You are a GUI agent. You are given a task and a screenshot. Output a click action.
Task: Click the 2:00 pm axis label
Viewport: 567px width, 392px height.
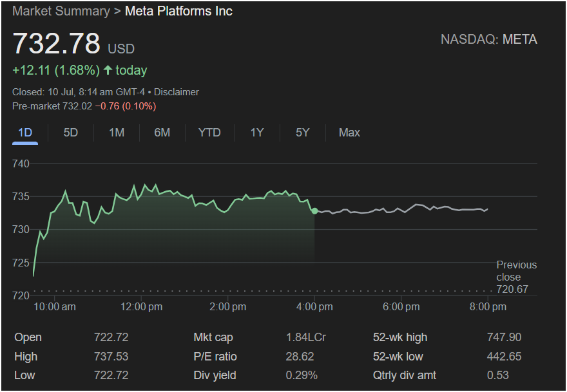pyautogui.click(x=228, y=307)
